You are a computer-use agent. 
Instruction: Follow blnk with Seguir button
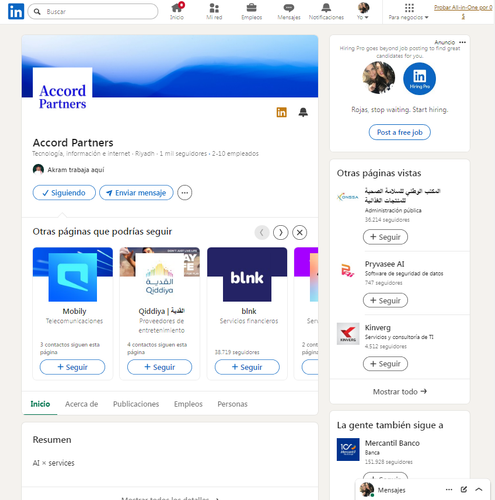pyautogui.click(x=247, y=367)
